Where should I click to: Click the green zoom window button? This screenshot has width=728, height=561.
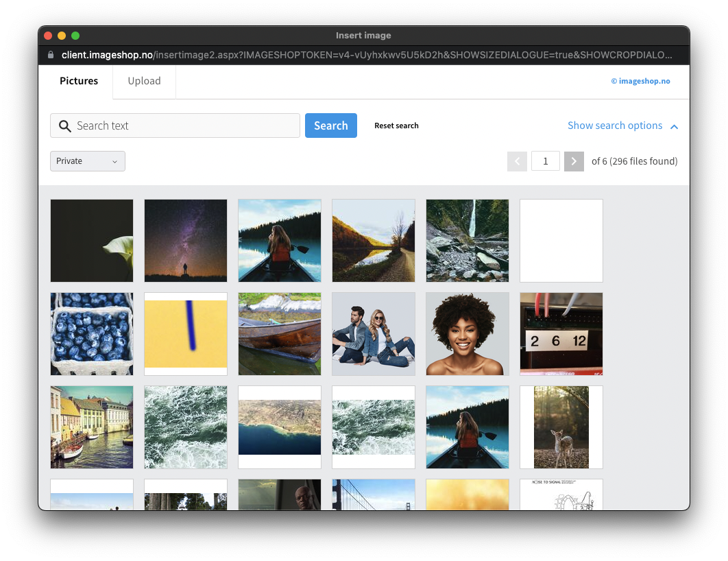click(x=75, y=36)
